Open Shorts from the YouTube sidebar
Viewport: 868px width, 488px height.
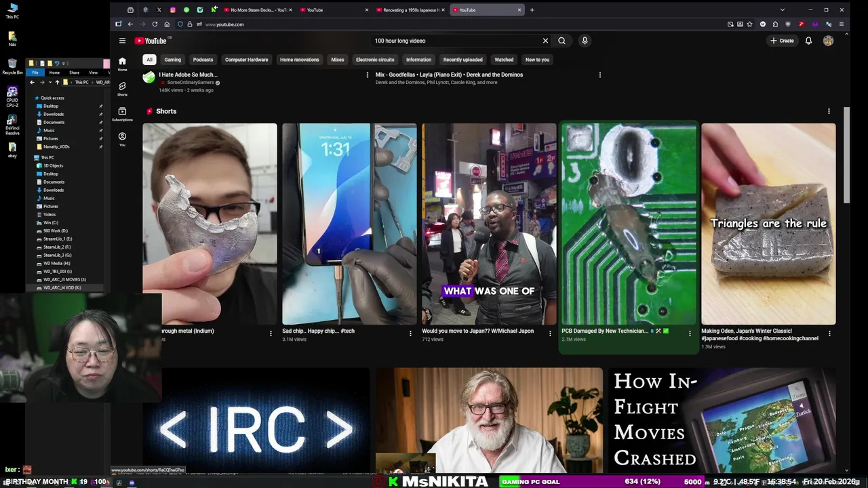click(x=122, y=89)
